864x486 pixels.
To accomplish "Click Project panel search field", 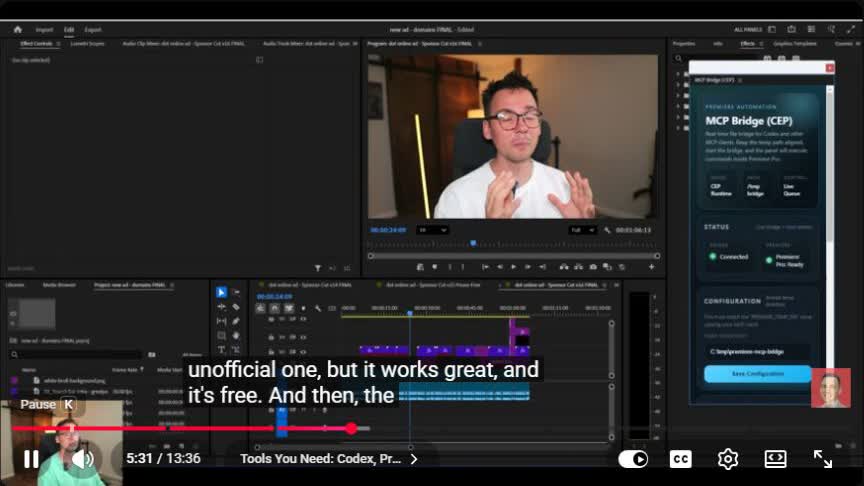I will tap(77, 354).
